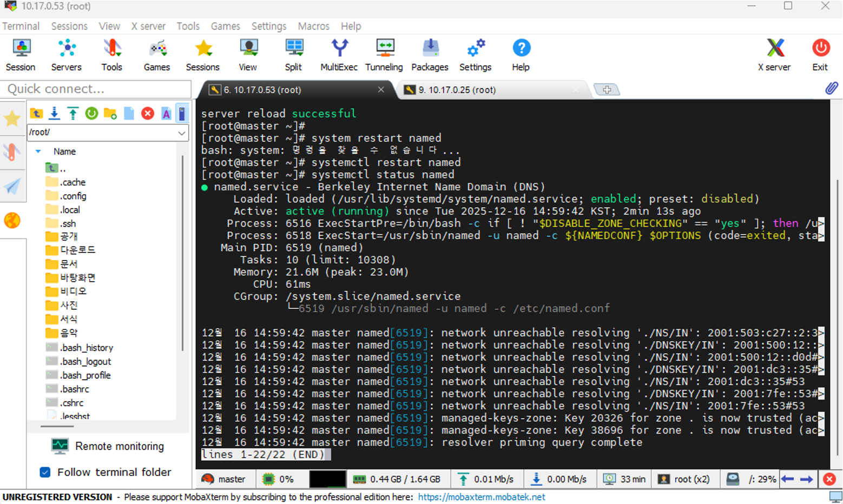Open Settings gears toolbar icon
The width and height of the screenshot is (843, 504).
point(476,55)
